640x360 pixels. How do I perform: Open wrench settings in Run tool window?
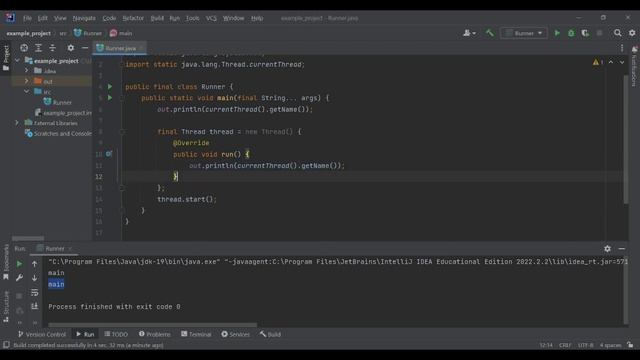click(x=19, y=278)
